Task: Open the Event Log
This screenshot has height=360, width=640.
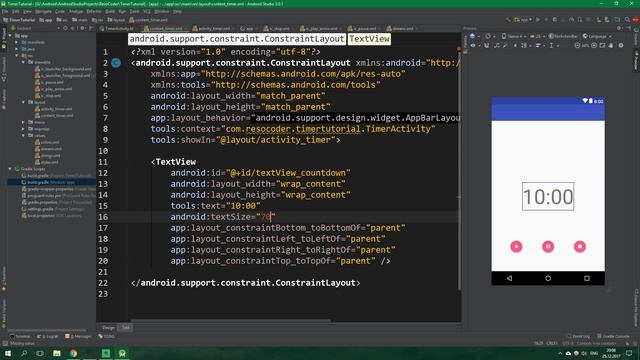Action: tap(578, 336)
